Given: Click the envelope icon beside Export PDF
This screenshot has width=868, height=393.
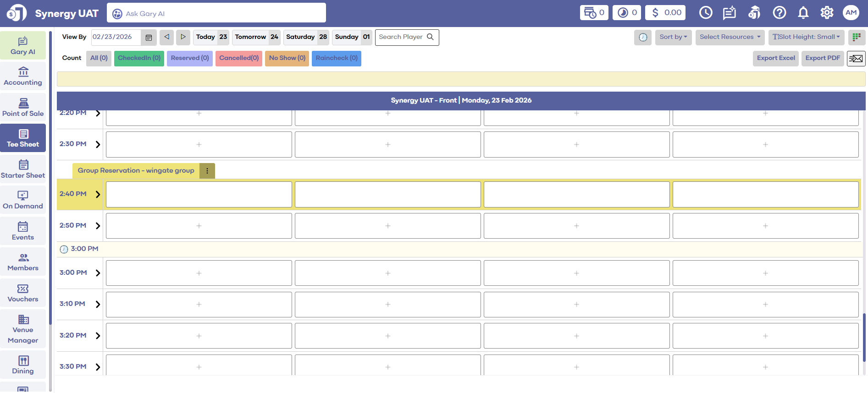Looking at the screenshot, I should click(x=856, y=59).
